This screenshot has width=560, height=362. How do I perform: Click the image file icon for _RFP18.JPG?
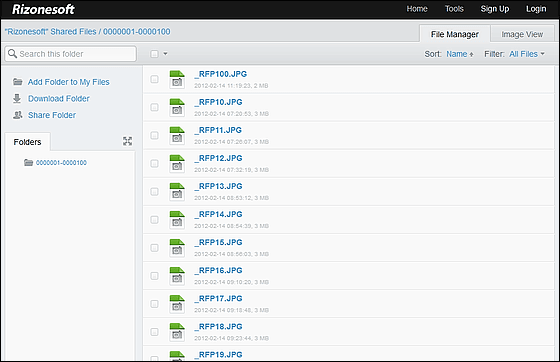[177, 332]
